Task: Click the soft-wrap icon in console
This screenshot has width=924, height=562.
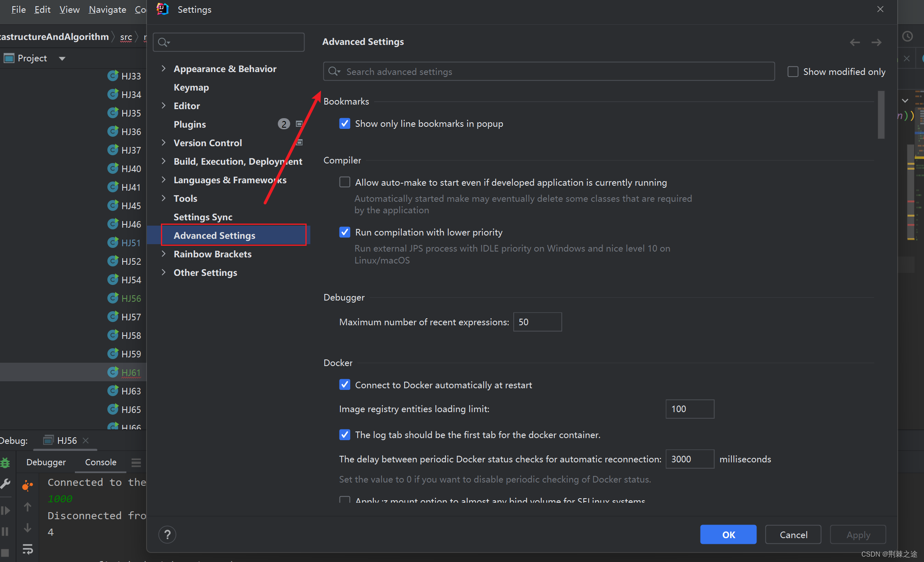Action: [x=28, y=549]
